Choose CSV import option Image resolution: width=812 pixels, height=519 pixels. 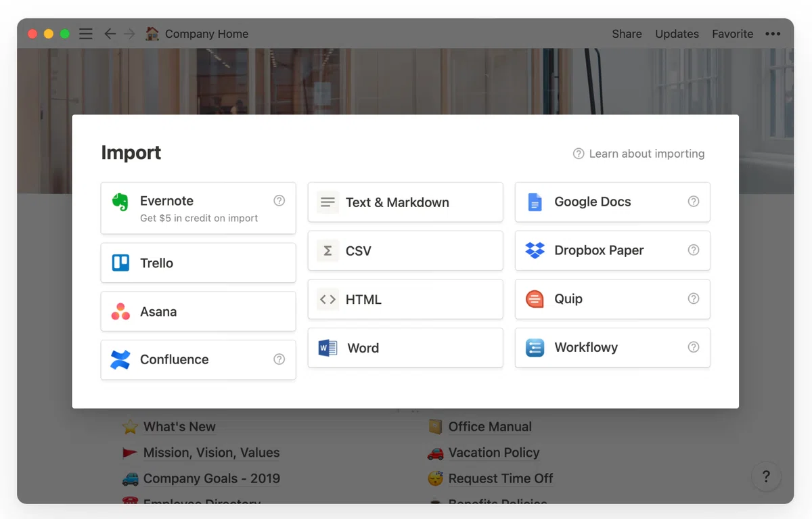click(405, 250)
